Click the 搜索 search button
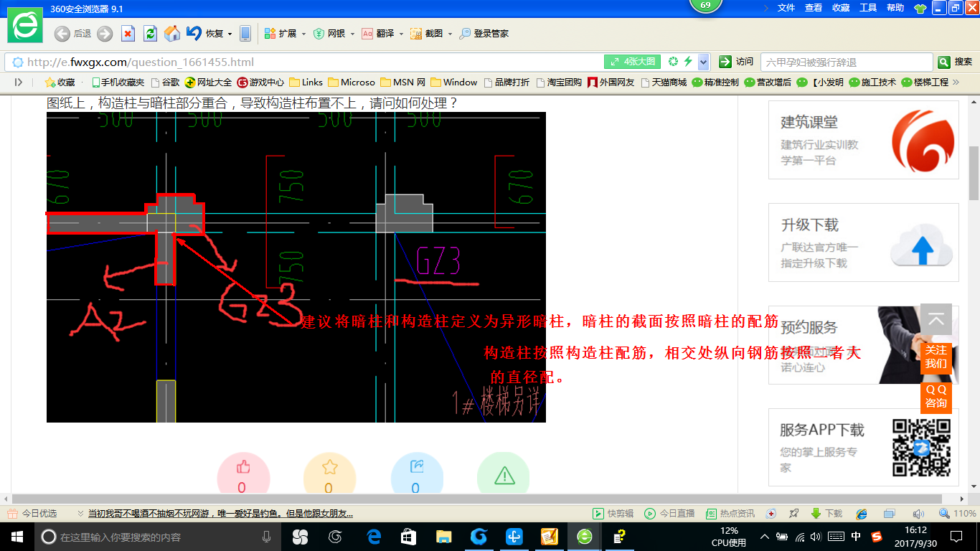 coord(956,62)
